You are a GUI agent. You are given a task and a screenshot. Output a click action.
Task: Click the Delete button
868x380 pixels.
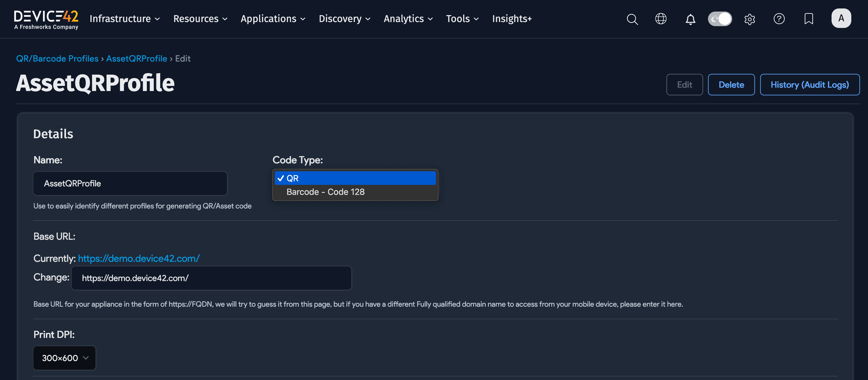(731, 85)
